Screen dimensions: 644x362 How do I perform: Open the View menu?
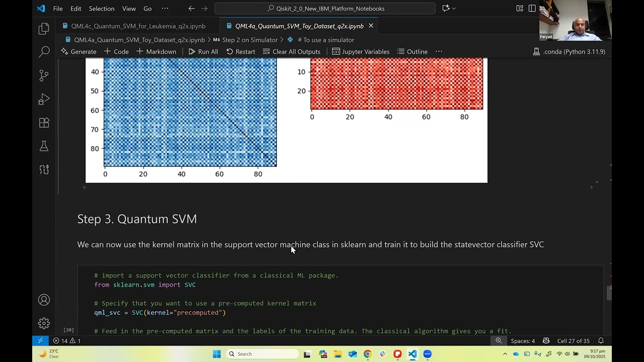tap(129, 9)
